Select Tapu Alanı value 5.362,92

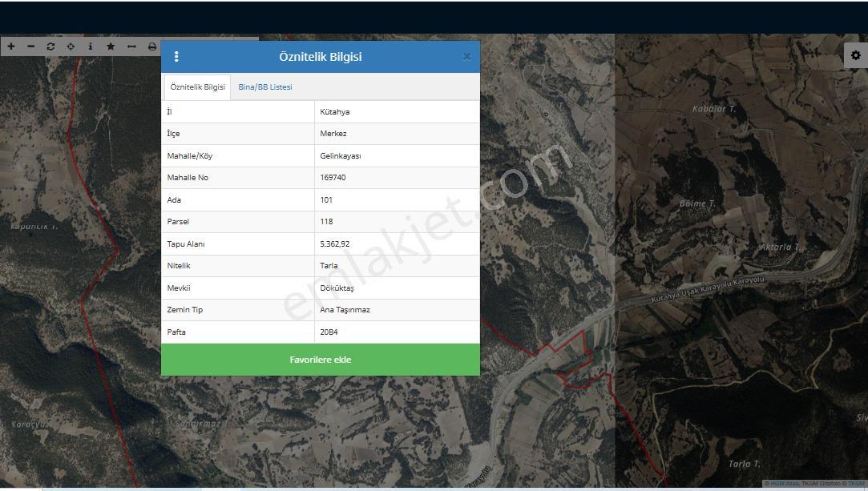pos(397,243)
